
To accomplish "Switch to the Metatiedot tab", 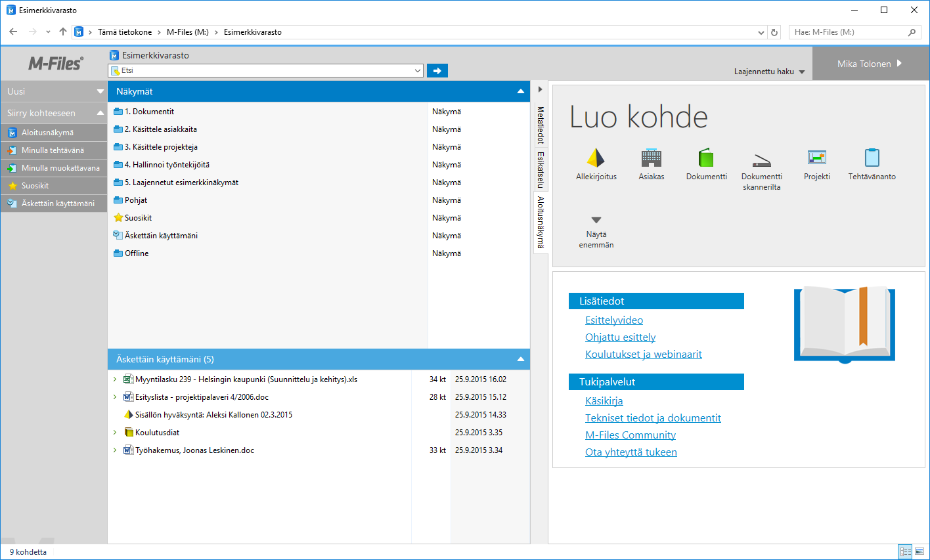I will click(541, 125).
